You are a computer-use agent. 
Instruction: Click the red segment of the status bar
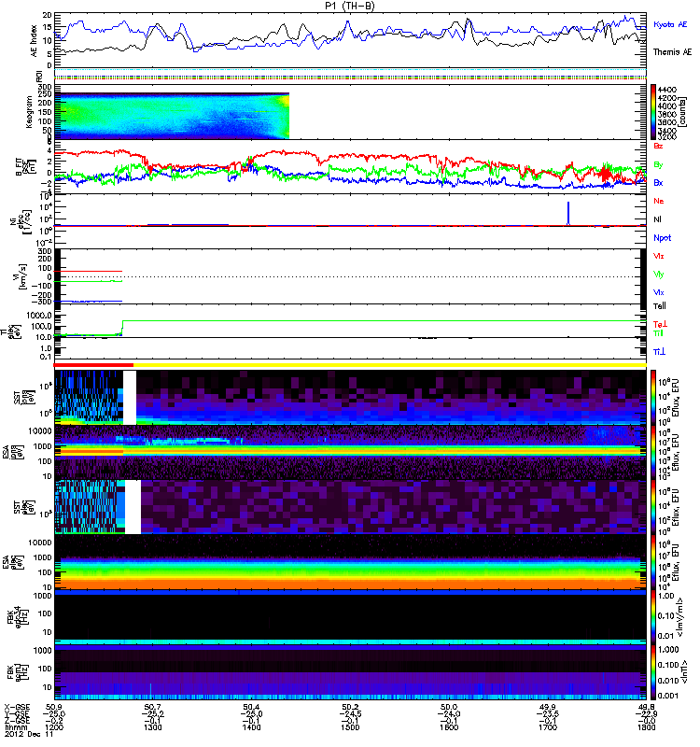click(x=93, y=365)
